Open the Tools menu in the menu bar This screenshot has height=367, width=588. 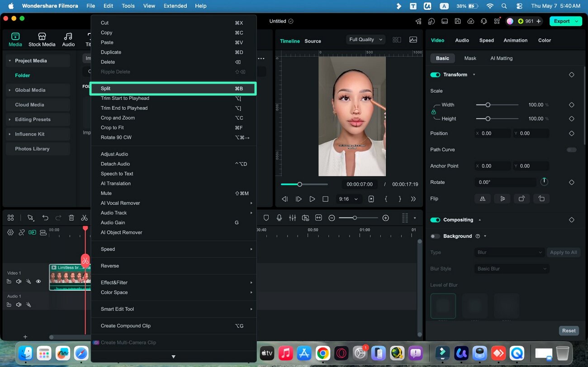click(x=128, y=6)
